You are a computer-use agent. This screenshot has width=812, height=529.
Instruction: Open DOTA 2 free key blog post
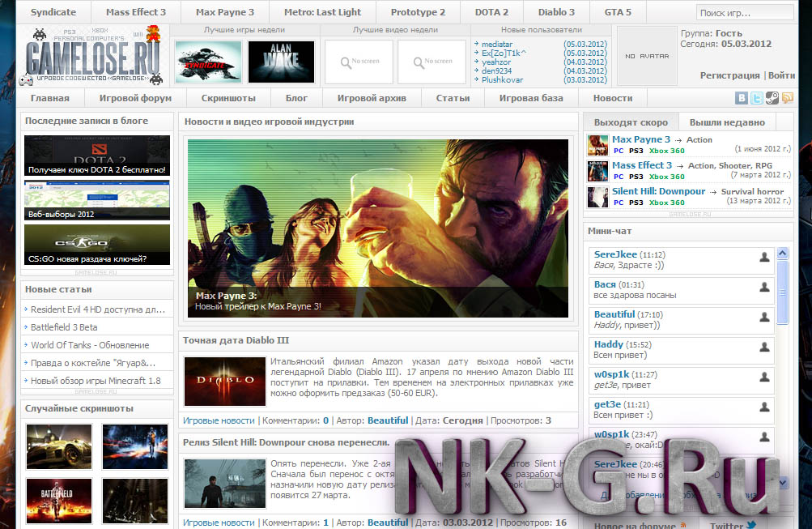coord(97,156)
